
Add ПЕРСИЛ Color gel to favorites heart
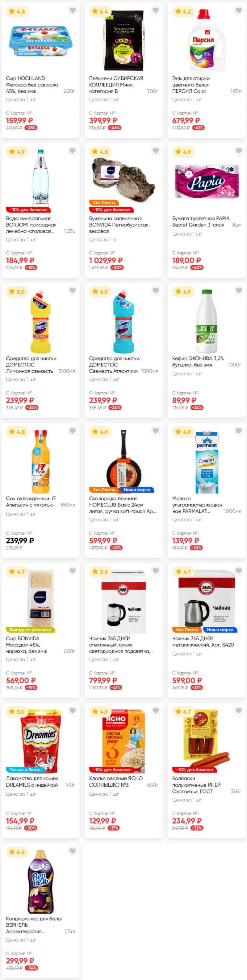click(x=239, y=11)
